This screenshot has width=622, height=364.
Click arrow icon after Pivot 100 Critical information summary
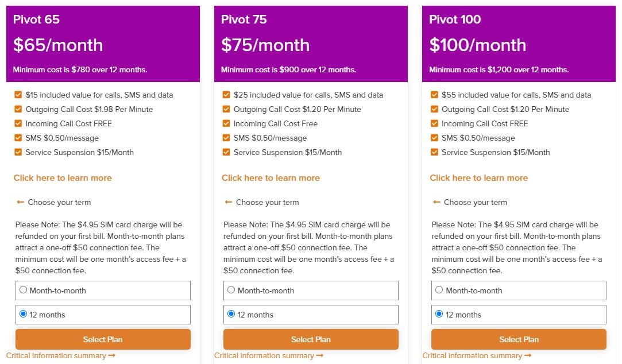pos(528,355)
